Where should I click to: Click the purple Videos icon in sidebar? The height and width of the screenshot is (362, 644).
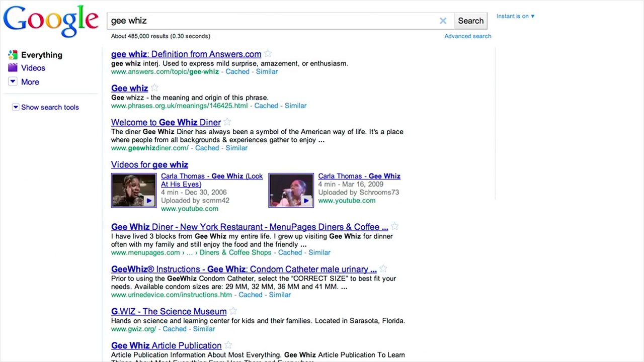pyautogui.click(x=13, y=68)
